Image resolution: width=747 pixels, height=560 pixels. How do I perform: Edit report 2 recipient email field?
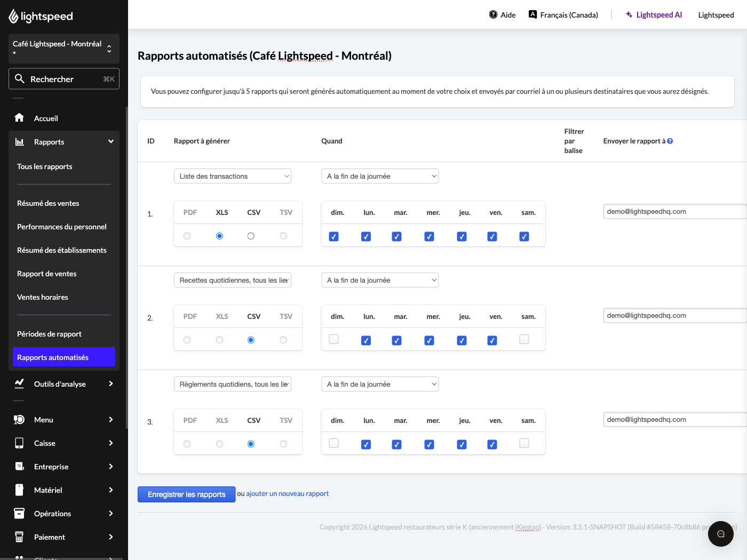[x=675, y=316]
